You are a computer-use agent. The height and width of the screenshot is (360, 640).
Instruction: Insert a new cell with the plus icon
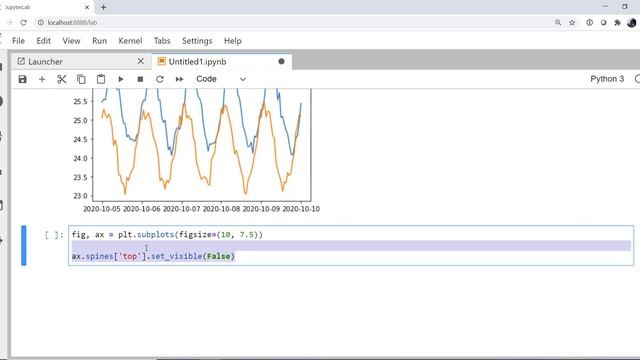pos(42,79)
